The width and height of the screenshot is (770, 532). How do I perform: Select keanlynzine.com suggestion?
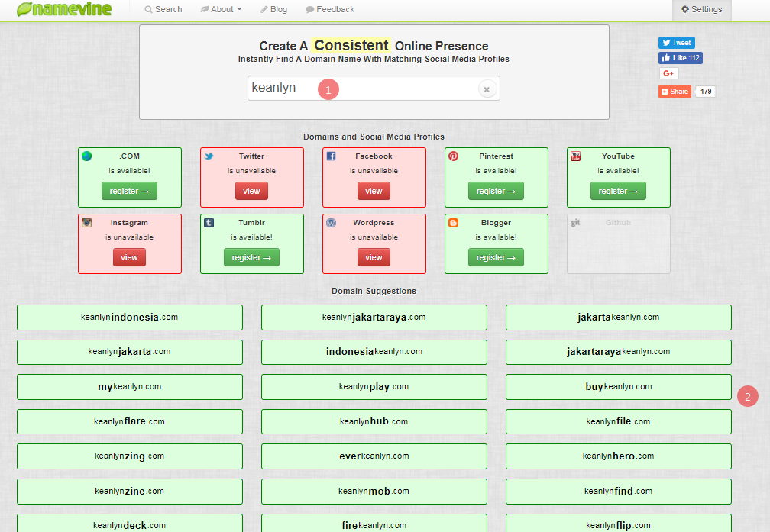point(130,492)
